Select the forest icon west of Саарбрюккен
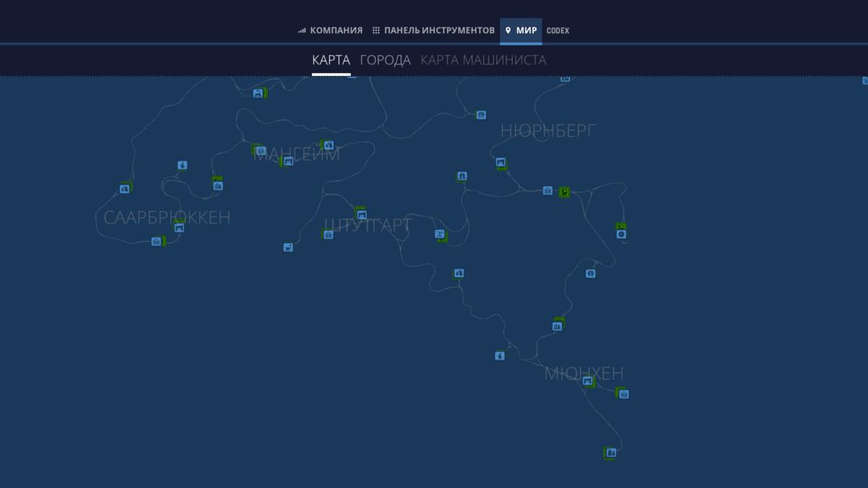The height and width of the screenshot is (488, 868). tap(124, 189)
